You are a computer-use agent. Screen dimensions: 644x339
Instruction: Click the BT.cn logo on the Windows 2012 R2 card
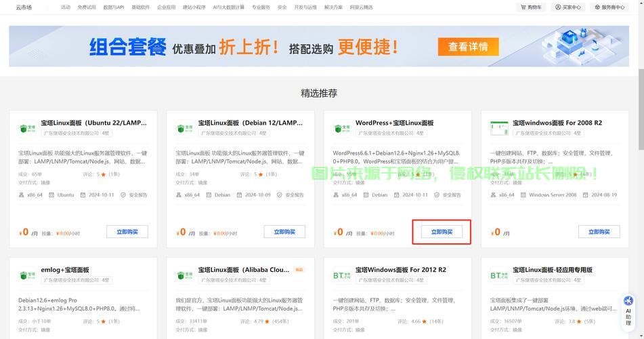[342, 275]
